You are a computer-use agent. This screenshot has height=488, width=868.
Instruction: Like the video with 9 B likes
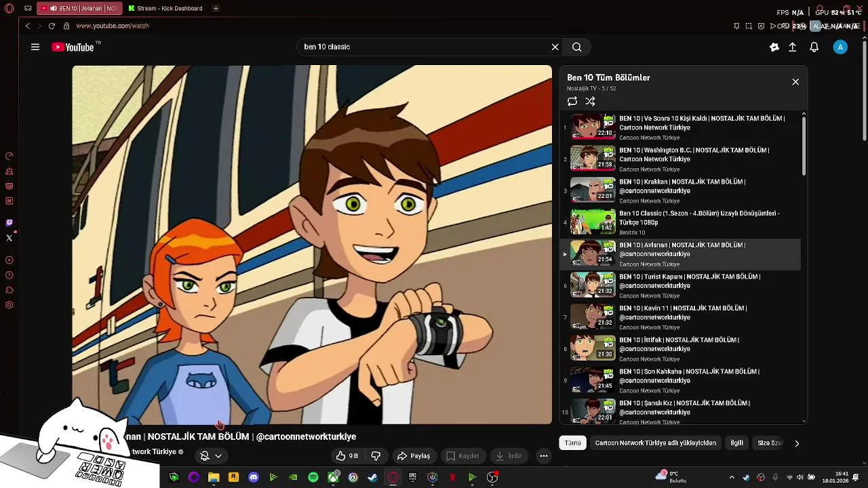[x=347, y=456]
